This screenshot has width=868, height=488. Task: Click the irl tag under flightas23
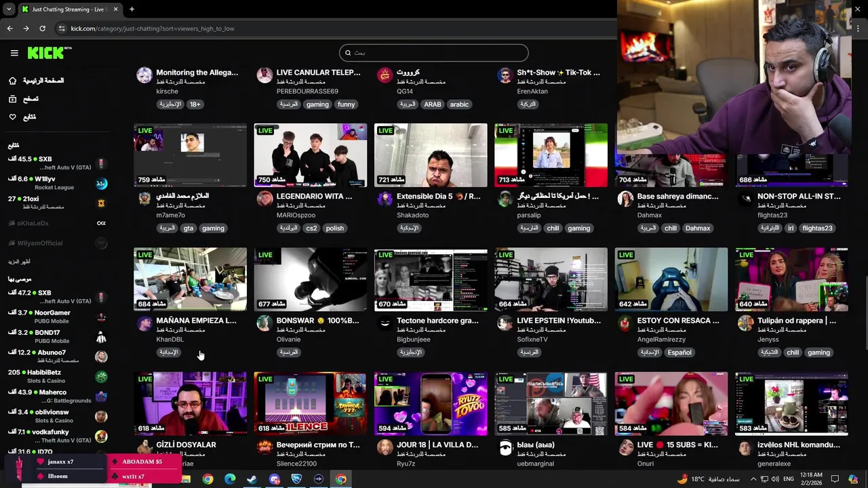(791, 228)
